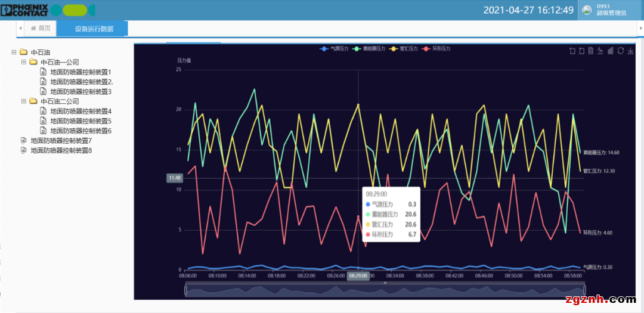
Task: Activate the chart area zoom tool
Action: tap(572, 51)
